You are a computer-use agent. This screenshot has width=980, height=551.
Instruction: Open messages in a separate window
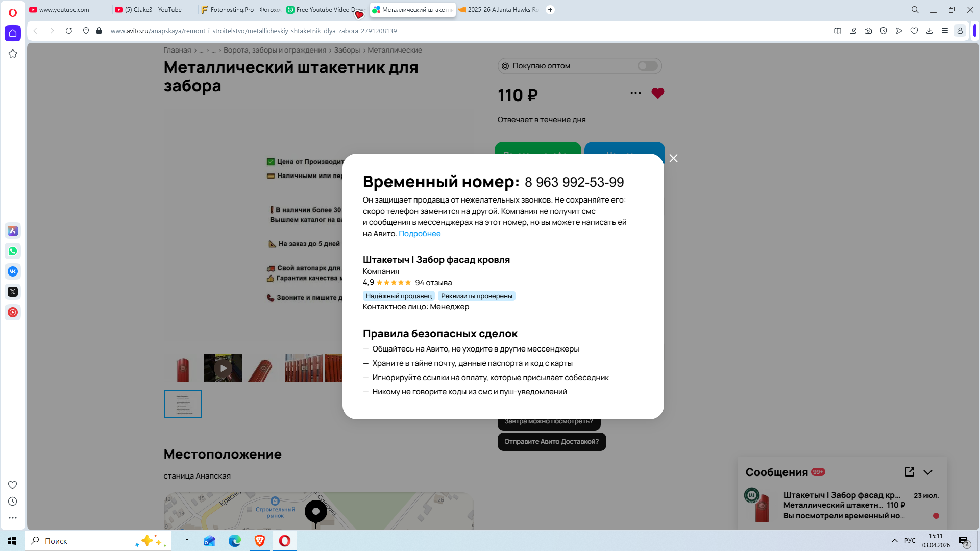point(909,472)
